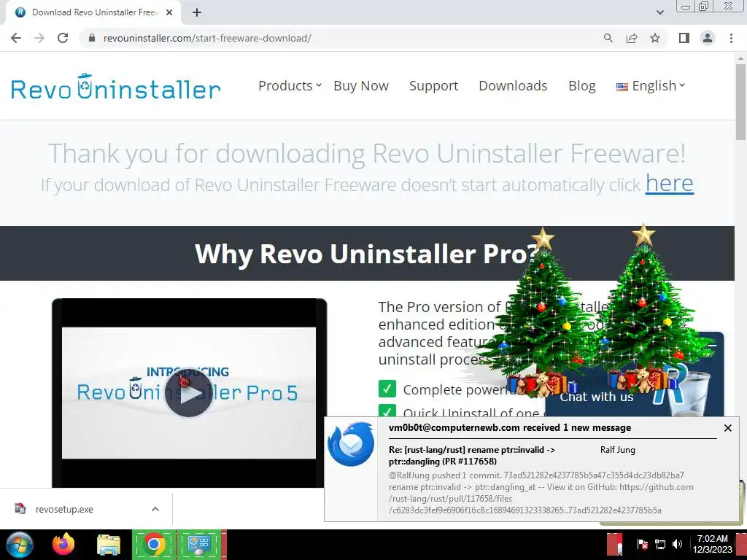The height and width of the screenshot is (560, 747).
Task: Open network status tray icon
Action: [x=659, y=544]
